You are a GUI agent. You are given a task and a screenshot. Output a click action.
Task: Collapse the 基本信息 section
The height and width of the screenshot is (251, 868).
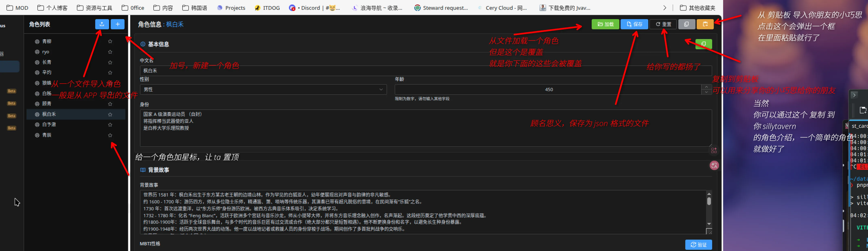point(158,44)
